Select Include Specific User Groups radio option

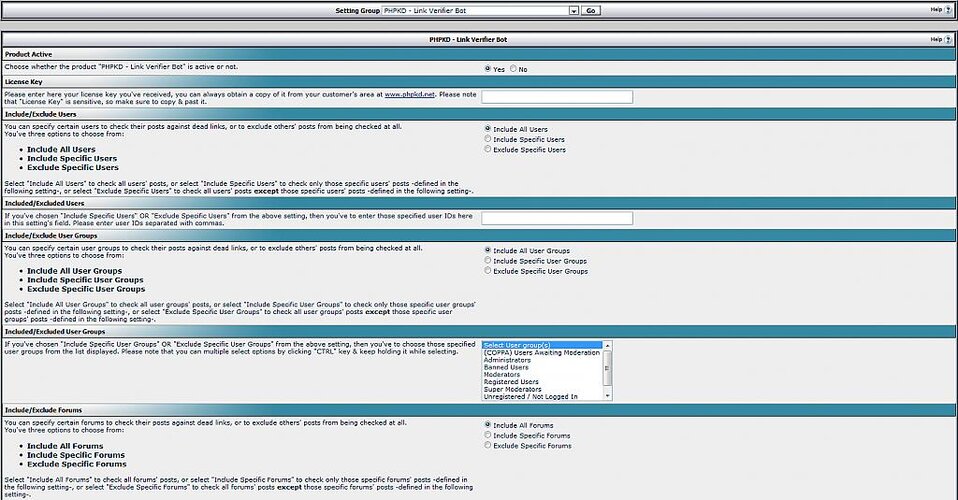pyautogui.click(x=488, y=260)
